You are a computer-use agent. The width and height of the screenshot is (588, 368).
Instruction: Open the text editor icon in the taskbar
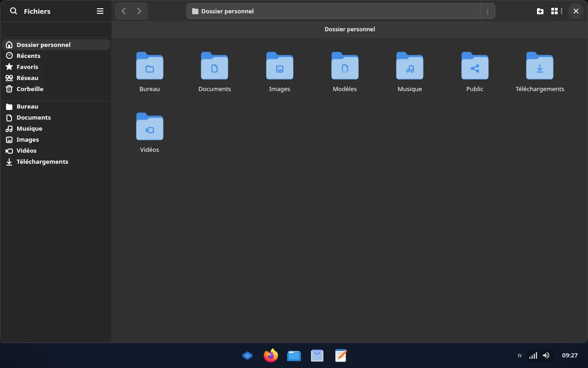click(x=341, y=356)
